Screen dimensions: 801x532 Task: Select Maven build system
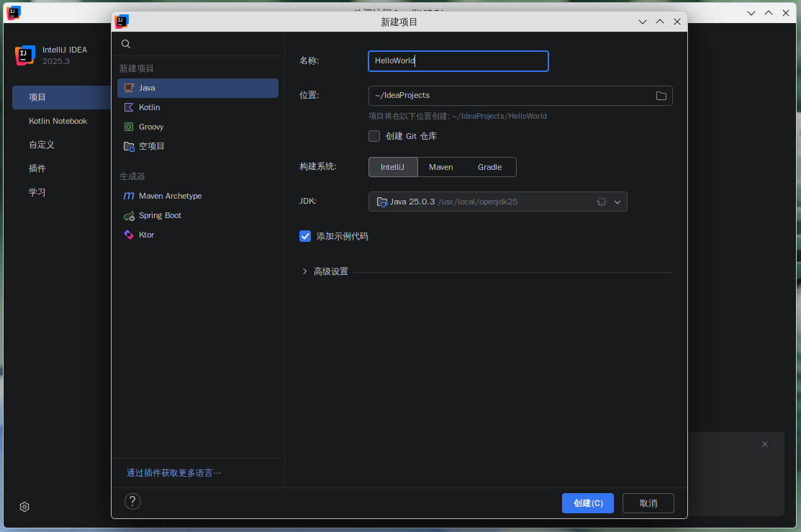(x=441, y=167)
